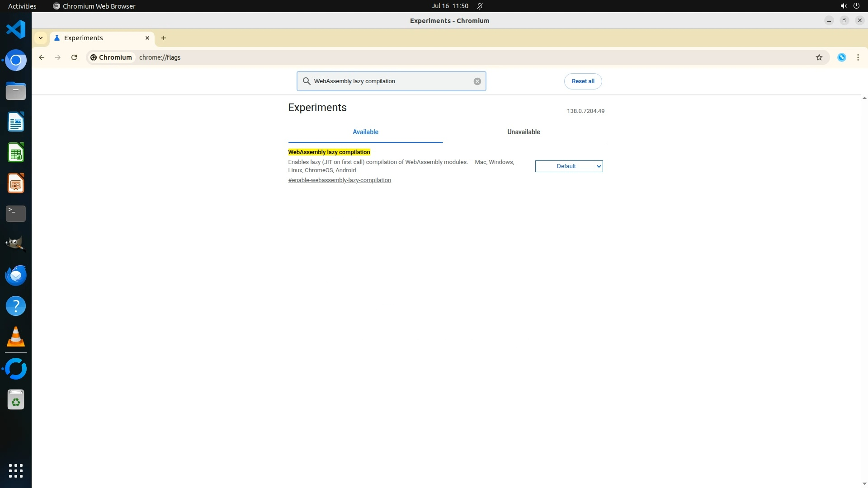Image resolution: width=868 pixels, height=488 pixels.
Task: Expand the tab search chevron
Action: click(x=41, y=38)
